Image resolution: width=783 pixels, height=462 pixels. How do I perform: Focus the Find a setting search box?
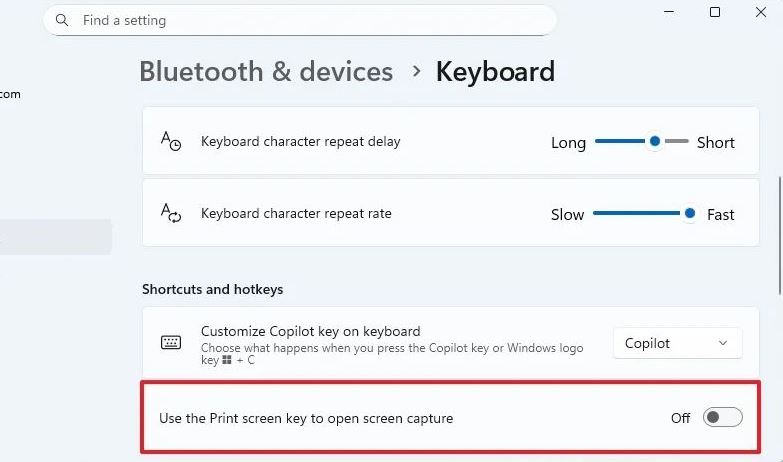click(300, 20)
